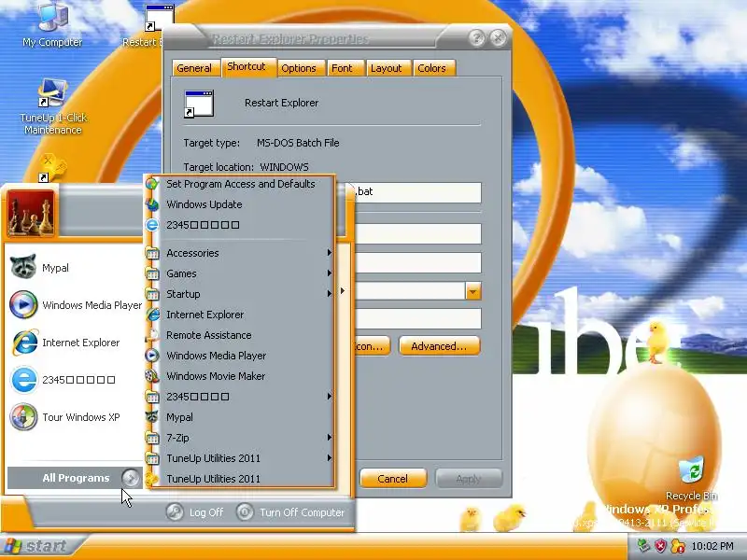
Task: Open the Recycle Bin icon
Action: [691, 478]
